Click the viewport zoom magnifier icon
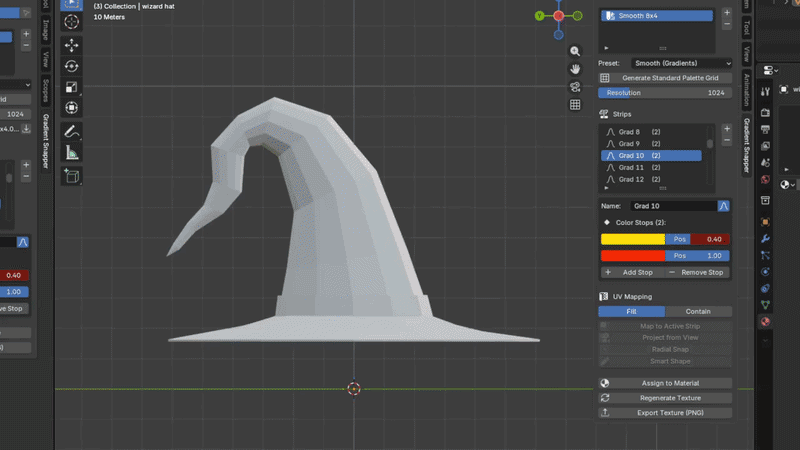Viewport: 800px width, 450px height. click(x=575, y=51)
